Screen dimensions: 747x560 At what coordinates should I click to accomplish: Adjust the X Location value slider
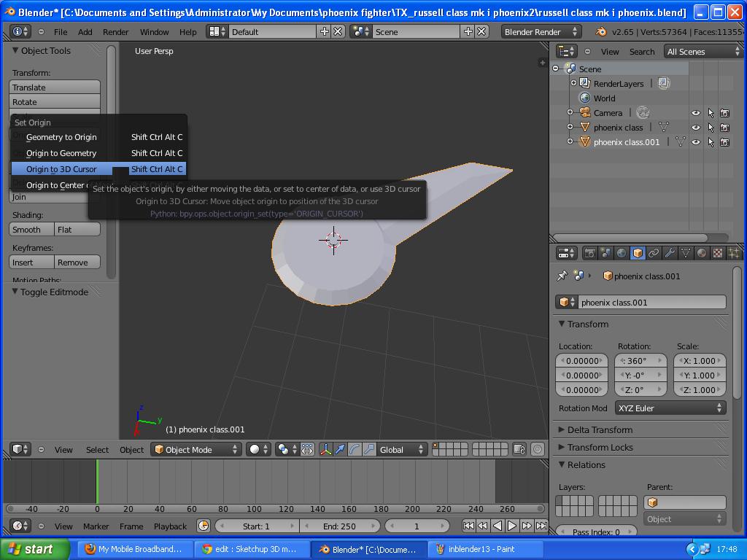coord(581,360)
